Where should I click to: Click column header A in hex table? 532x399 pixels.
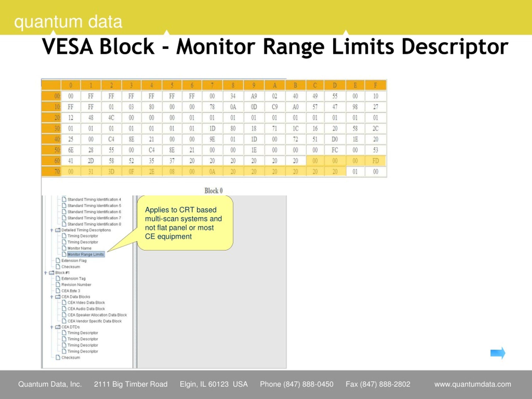click(x=275, y=85)
